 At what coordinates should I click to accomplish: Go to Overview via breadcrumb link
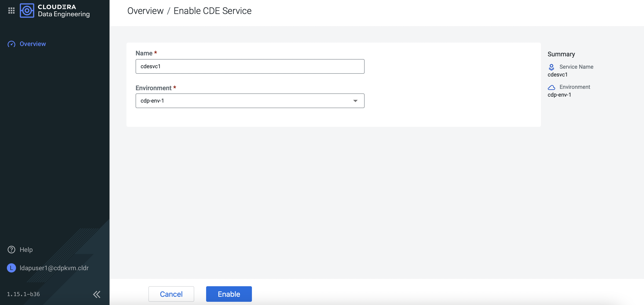[x=145, y=11]
